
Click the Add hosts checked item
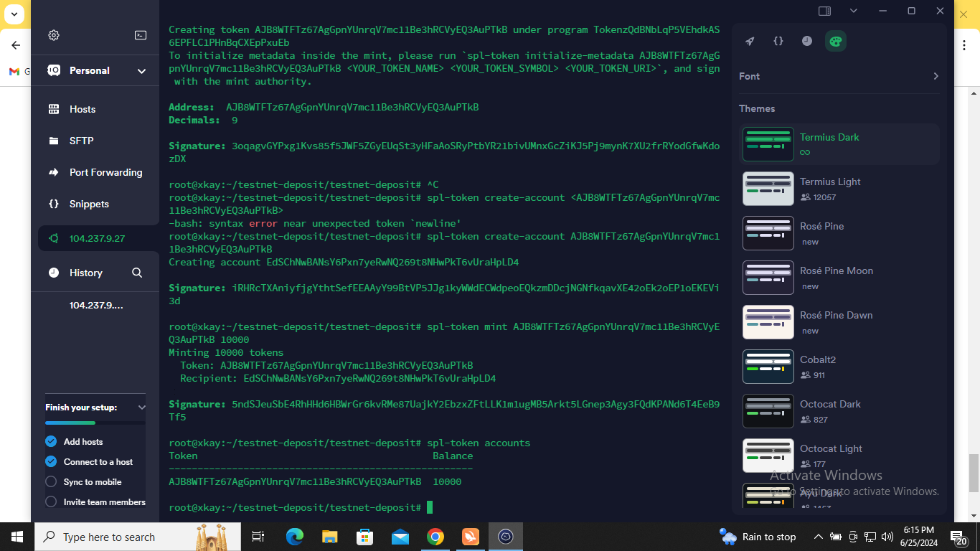click(83, 442)
